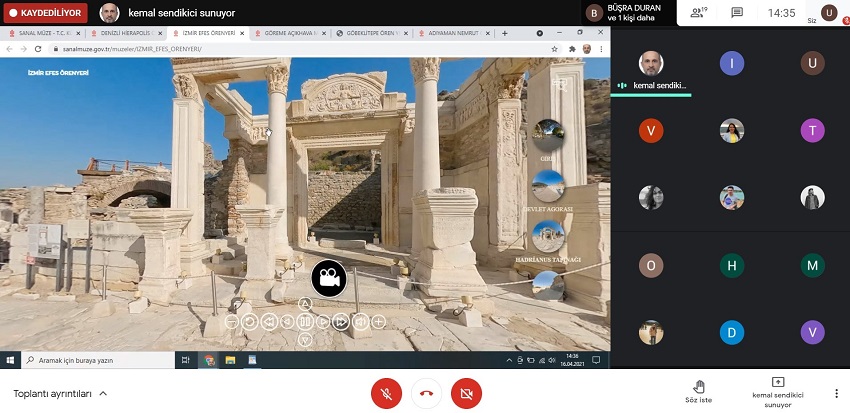
Task: Raise hand with Söz iste
Action: [x=699, y=391]
